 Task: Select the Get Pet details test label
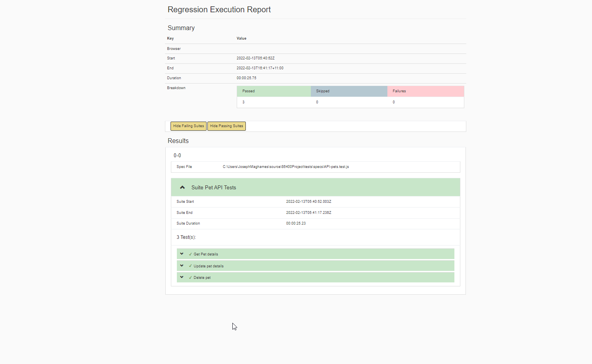click(x=206, y=254)
